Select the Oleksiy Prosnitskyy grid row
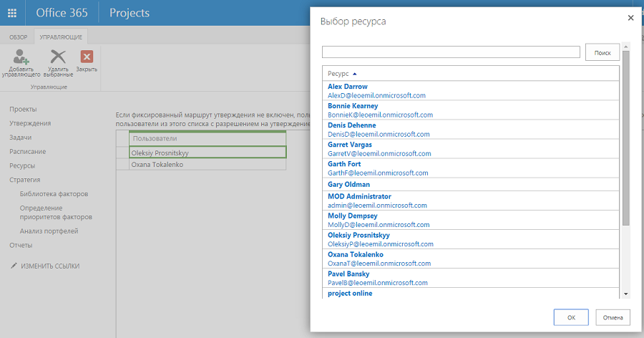This screenshot has width=644, height=338. pos(208,153)
